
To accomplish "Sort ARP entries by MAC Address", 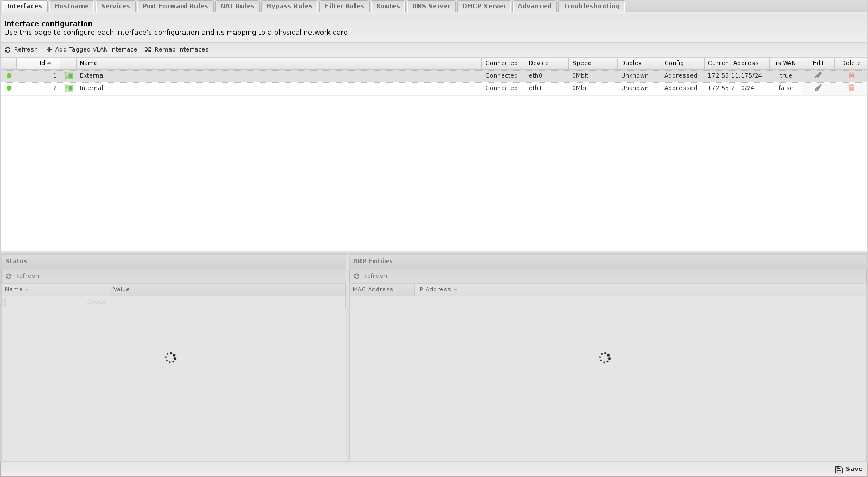I will point(382,289).
